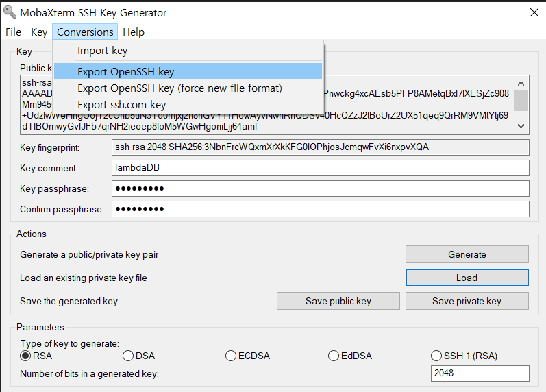The image size is (546, 392).
Task: Click the public key scrollbar down arrow
Action: 521,126
